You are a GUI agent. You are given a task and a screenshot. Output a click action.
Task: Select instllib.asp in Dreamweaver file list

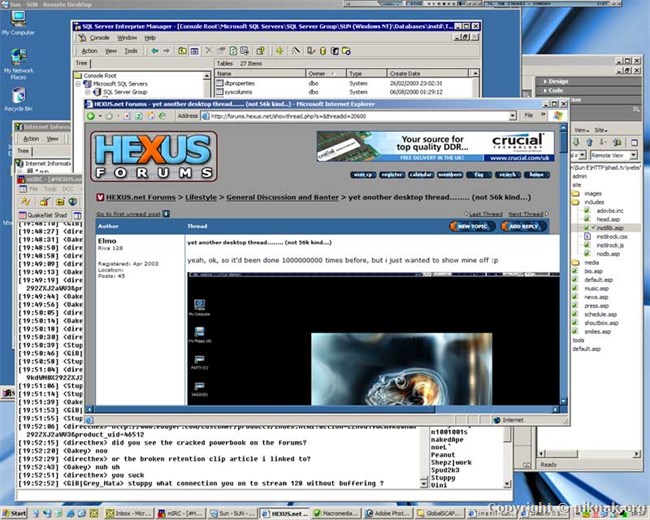tap(609, 228)
